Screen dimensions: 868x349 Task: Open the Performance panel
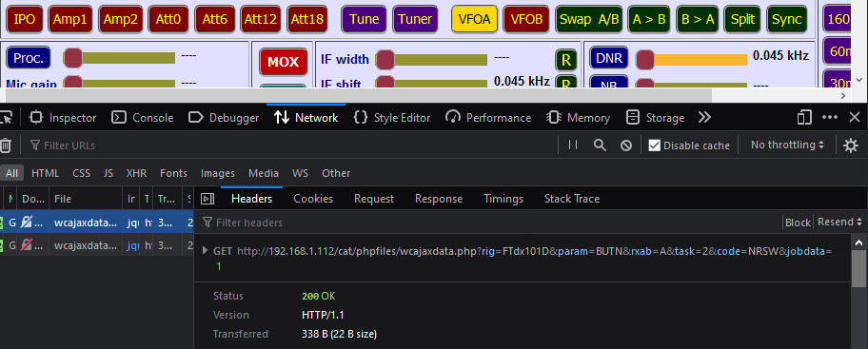488,118
